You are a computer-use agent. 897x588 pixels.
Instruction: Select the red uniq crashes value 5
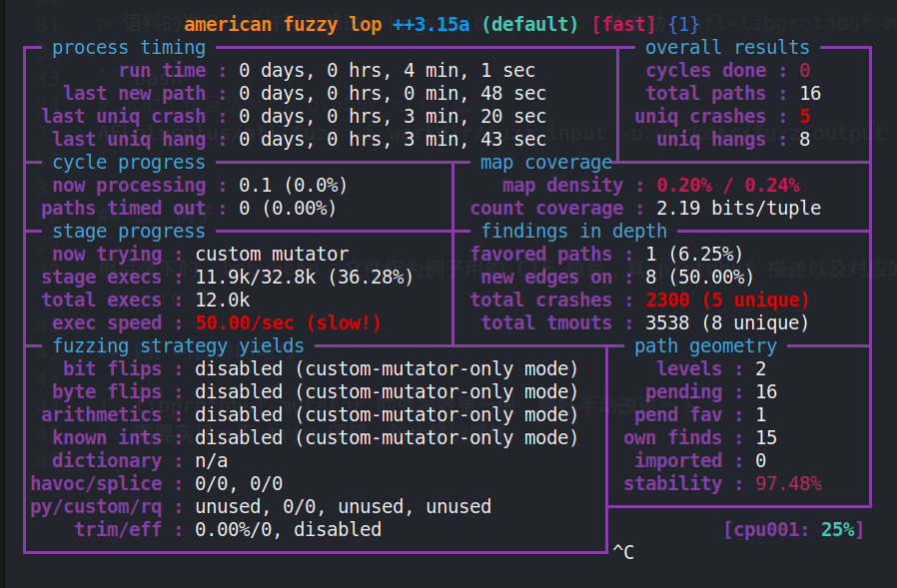point(805,116)
